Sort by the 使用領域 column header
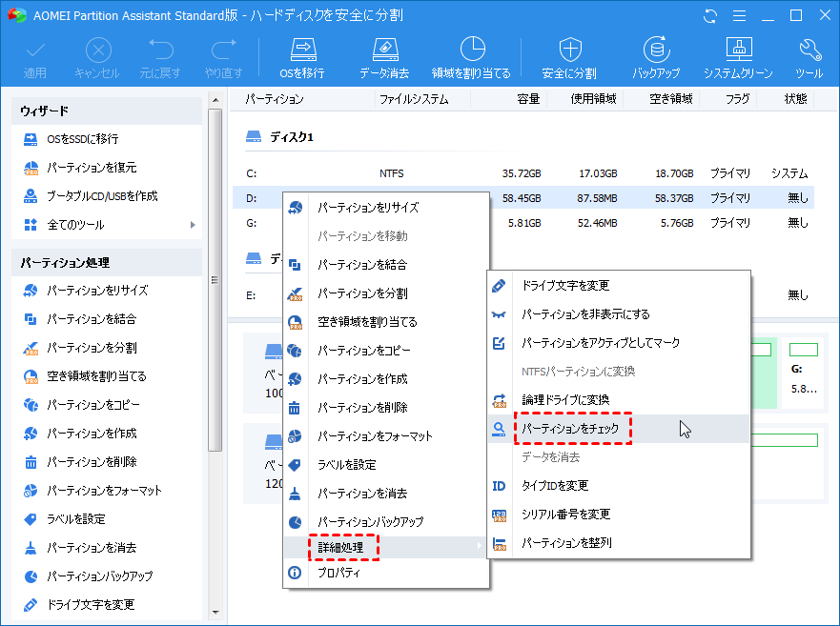The width and height of the screenshot is (840, 626). point(594,99)
